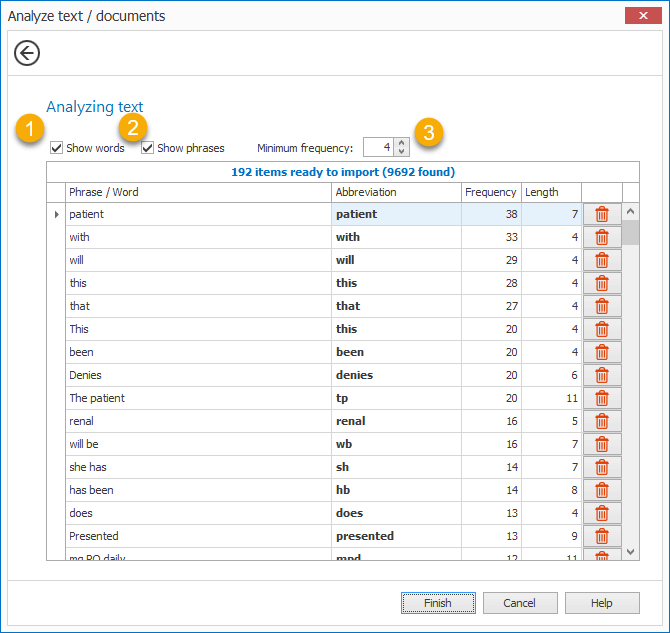Screen dimensions: 670x633
Task: Sort by the Frequency column header
Action: (491, 192)
